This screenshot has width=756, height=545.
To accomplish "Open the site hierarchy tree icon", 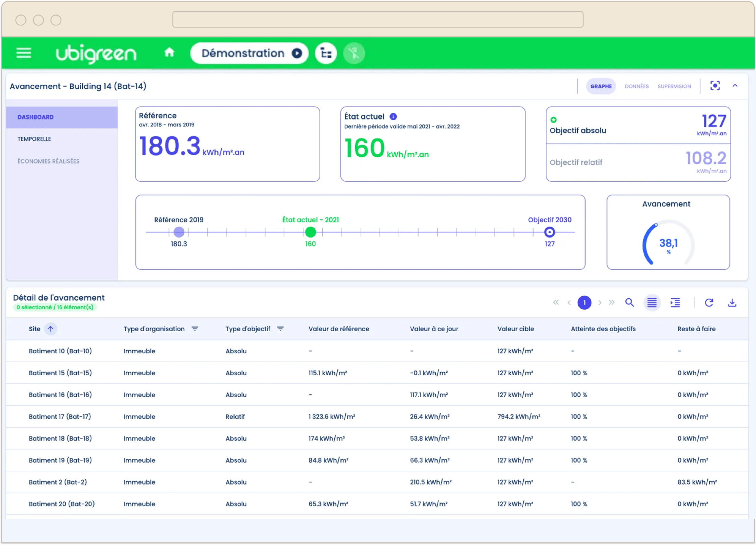I will [x=326, y=53].
